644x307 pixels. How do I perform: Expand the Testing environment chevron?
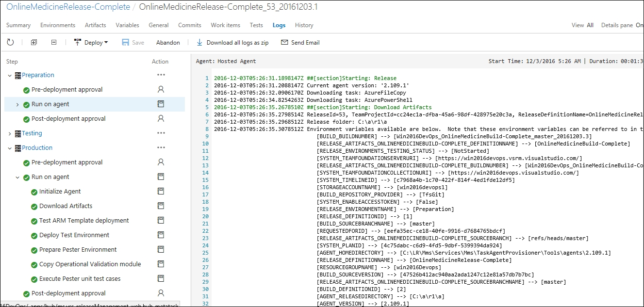click(10, 133)
